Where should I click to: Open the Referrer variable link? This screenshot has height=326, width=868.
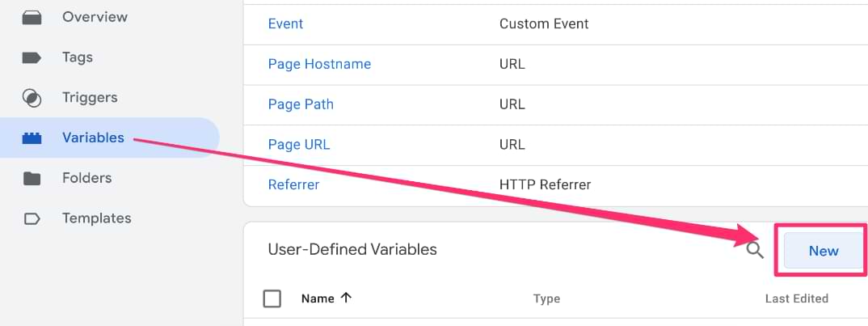click(293, 184)
